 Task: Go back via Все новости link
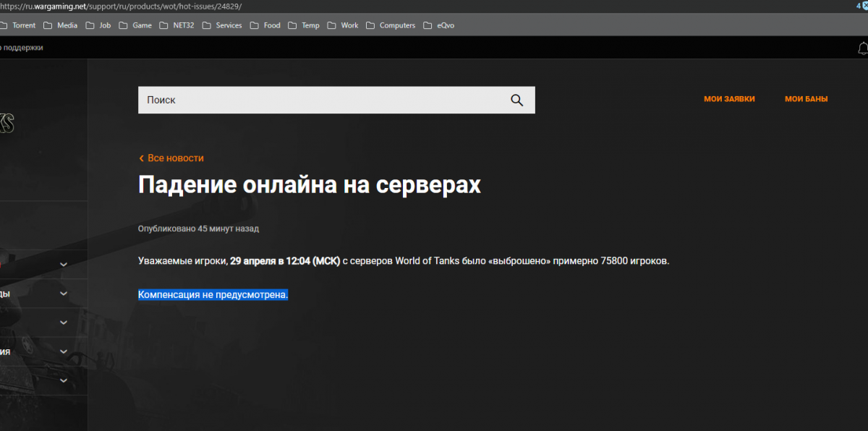pos(171,158)
